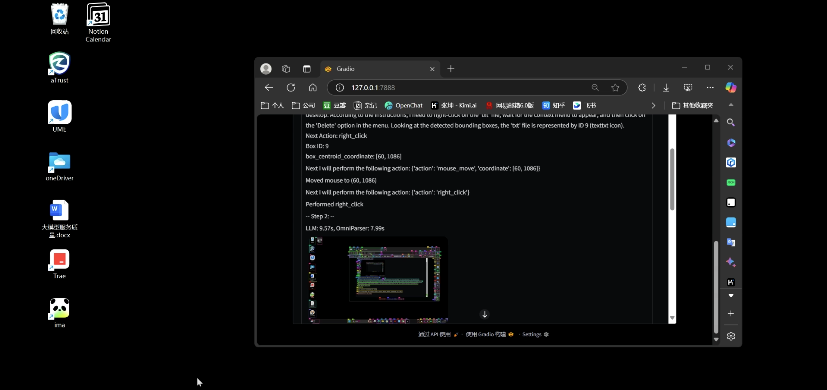The width and height of the screenshot is (827, 390).
Task: Open the light blue sidebar app icon
Action: (x=730, y=223)
